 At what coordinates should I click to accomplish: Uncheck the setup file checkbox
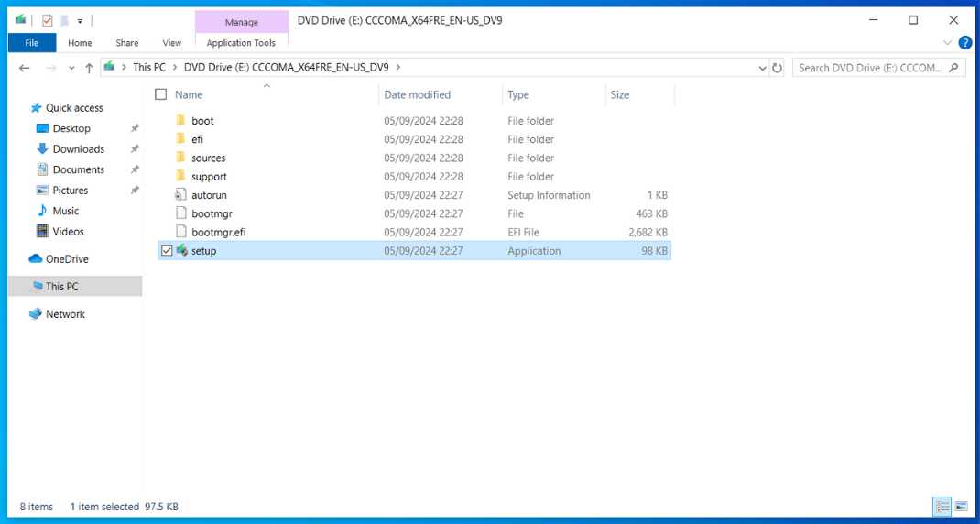[166, 250]
